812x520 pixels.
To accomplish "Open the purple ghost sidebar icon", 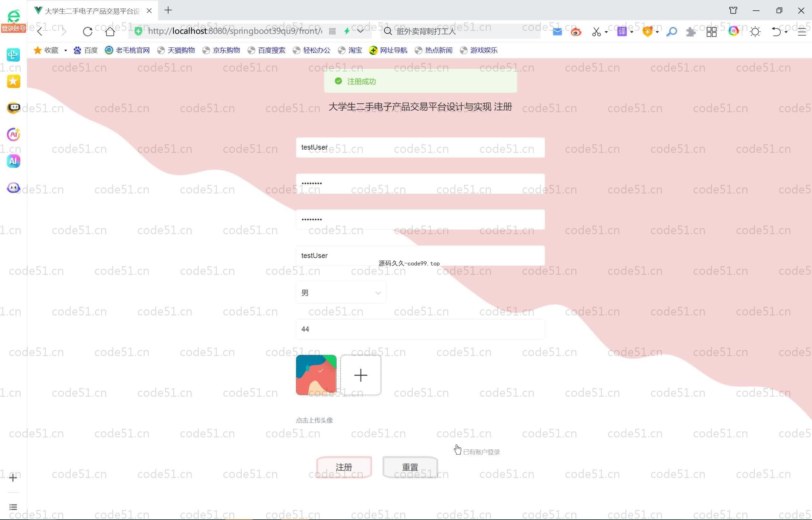I will pos(14,188).
